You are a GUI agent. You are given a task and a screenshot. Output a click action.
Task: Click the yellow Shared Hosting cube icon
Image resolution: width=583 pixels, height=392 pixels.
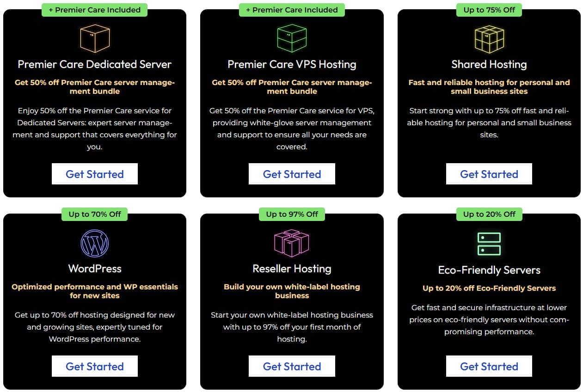click(x=489, y=39)
